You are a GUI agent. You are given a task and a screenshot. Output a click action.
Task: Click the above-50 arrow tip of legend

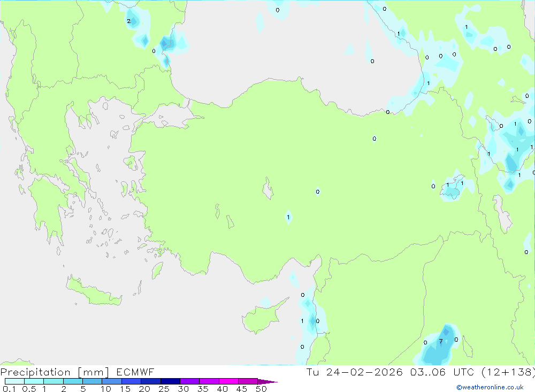pos(267,381)
